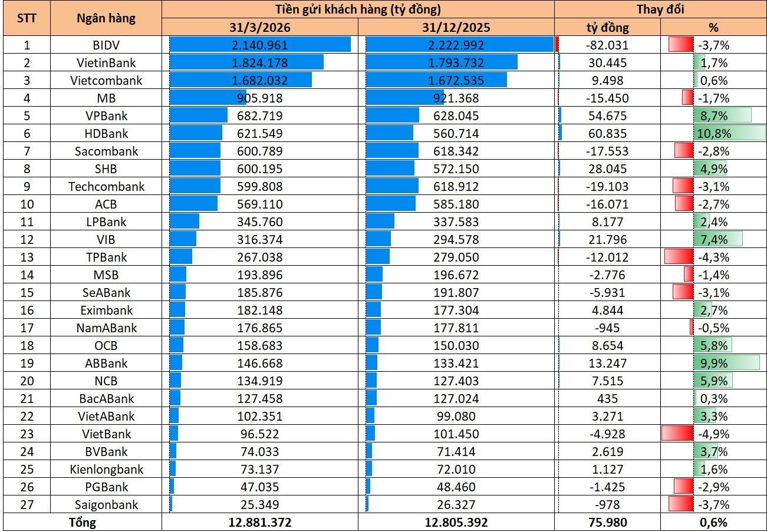Click the STT header cell
Screen dimensions: 767x532
click(26, 18)
